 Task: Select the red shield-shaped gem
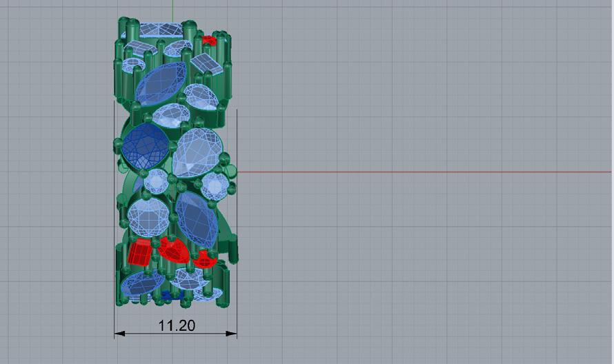pos(173,250)
